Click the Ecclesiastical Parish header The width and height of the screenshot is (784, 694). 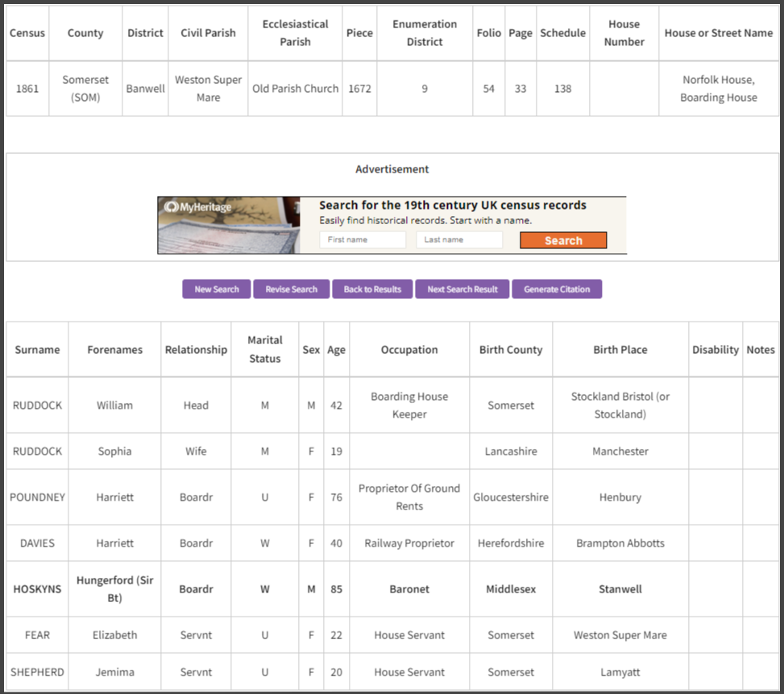pyautogui.click(x=296, y=33)
